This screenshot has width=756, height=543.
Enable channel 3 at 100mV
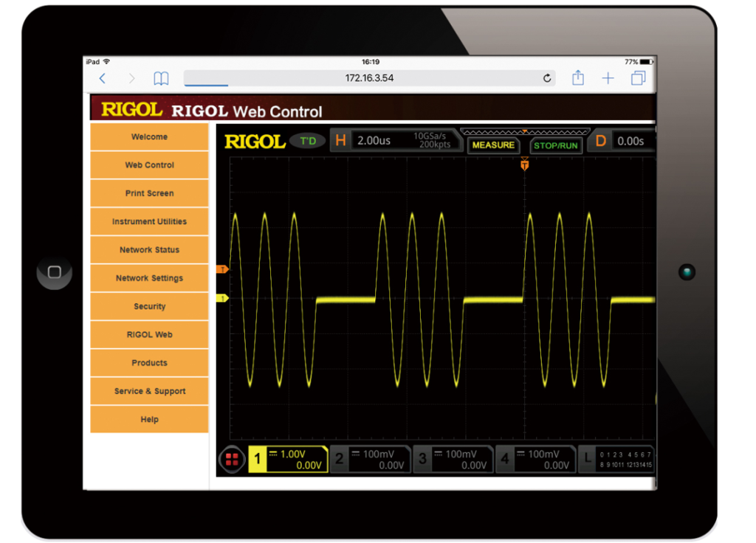point(454,459)
